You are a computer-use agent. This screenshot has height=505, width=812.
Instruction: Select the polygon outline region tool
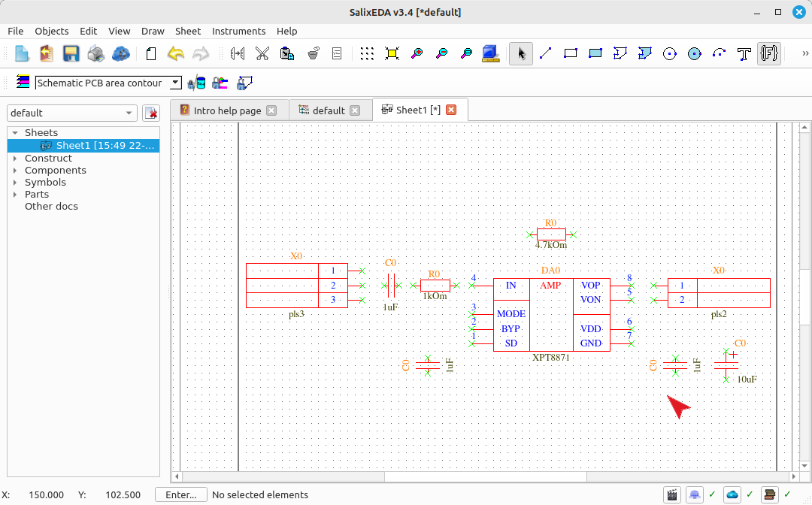(620, 53)
